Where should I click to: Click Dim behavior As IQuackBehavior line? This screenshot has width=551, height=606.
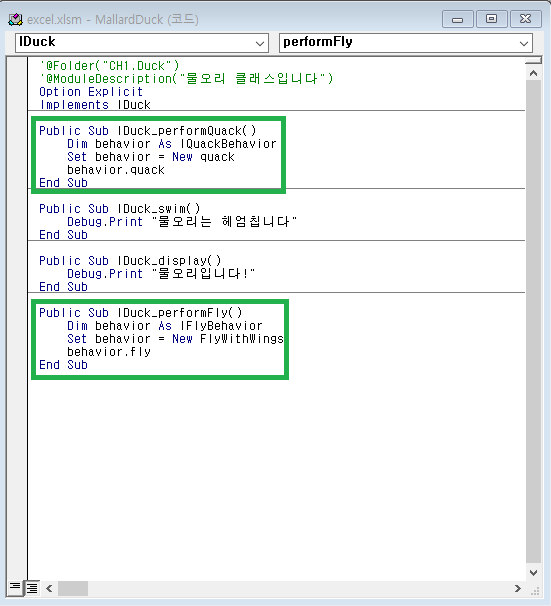pyautogui.click(x=172, y=144)
